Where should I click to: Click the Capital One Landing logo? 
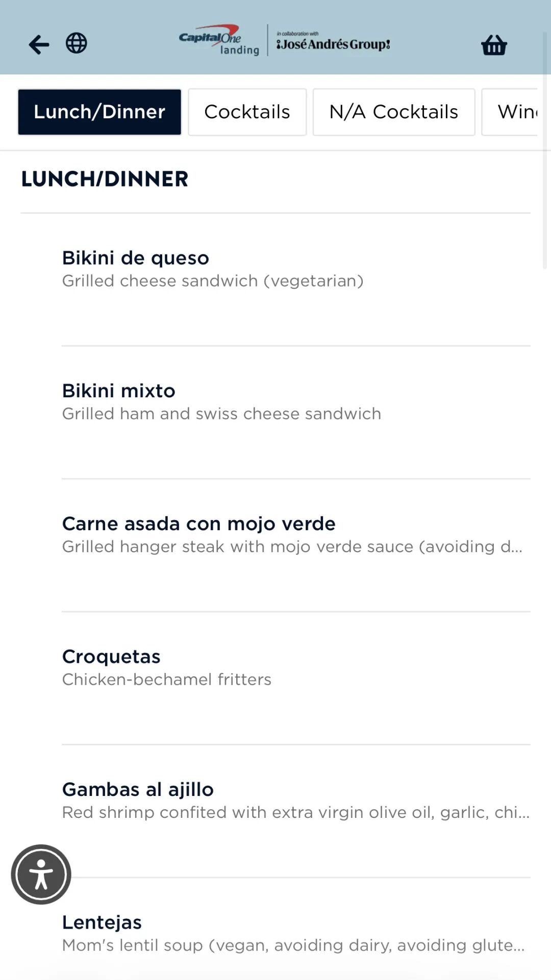point(219,40)
